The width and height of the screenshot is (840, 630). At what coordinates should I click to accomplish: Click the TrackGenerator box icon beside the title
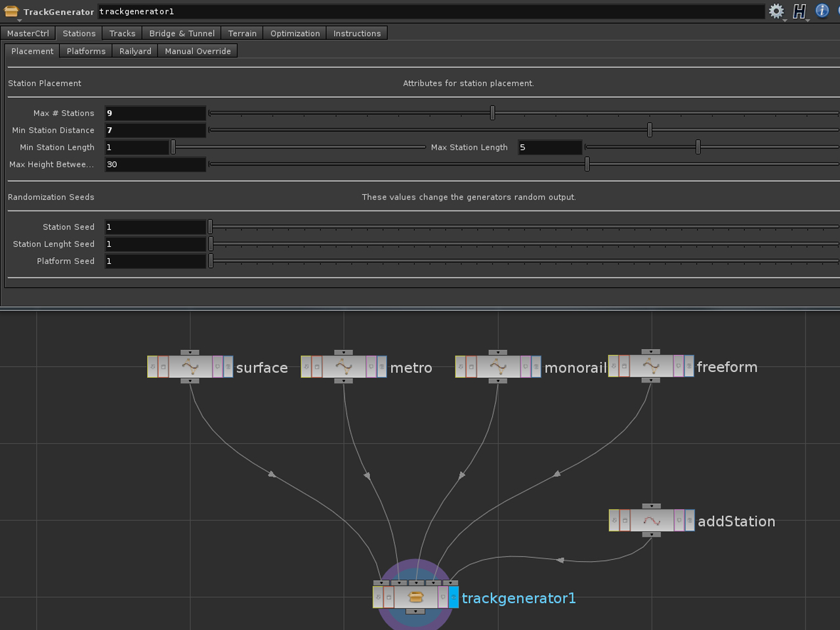pyautogui.click(x=10, y=11)
